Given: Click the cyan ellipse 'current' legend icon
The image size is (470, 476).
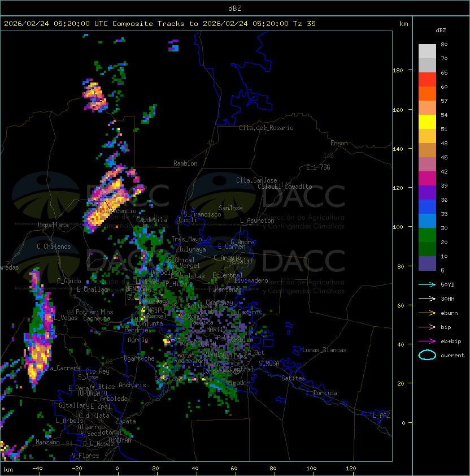Looking at the screenshot, I should pos(427,355).
